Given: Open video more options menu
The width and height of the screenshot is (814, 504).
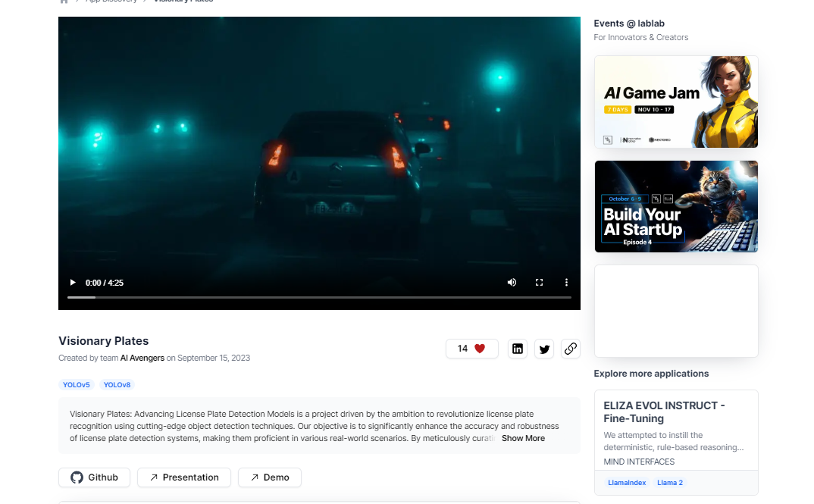Looking at the screenshot, I should pos(566,283).
